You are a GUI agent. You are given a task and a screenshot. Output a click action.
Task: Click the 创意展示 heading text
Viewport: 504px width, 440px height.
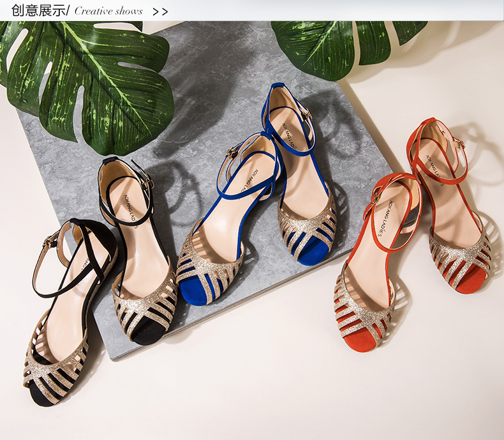pos(38,11)
